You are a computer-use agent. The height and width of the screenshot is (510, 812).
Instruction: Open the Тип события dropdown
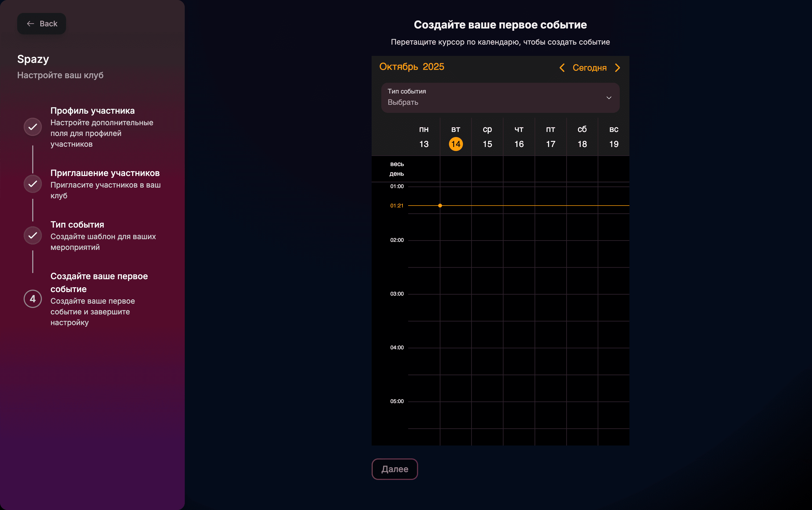(x=500, y=98)
